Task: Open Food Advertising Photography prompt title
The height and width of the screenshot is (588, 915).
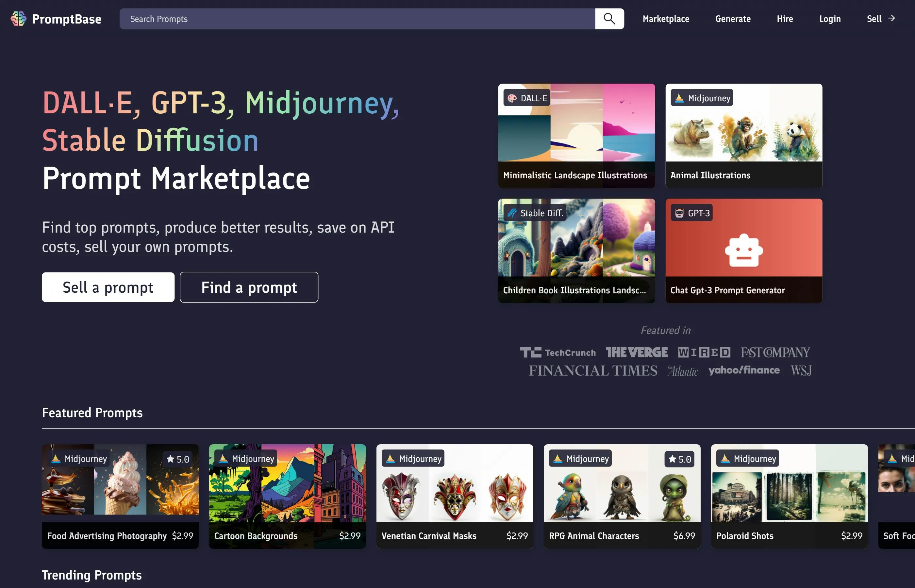Action: tap(107, 536)
